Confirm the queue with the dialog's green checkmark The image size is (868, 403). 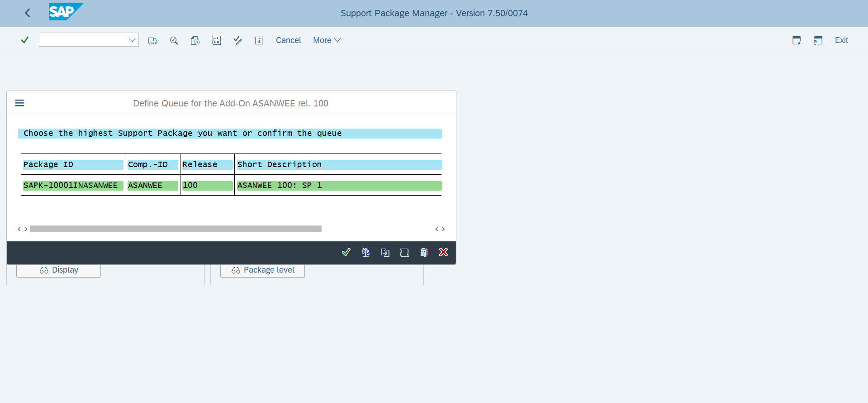click(346, 252)
